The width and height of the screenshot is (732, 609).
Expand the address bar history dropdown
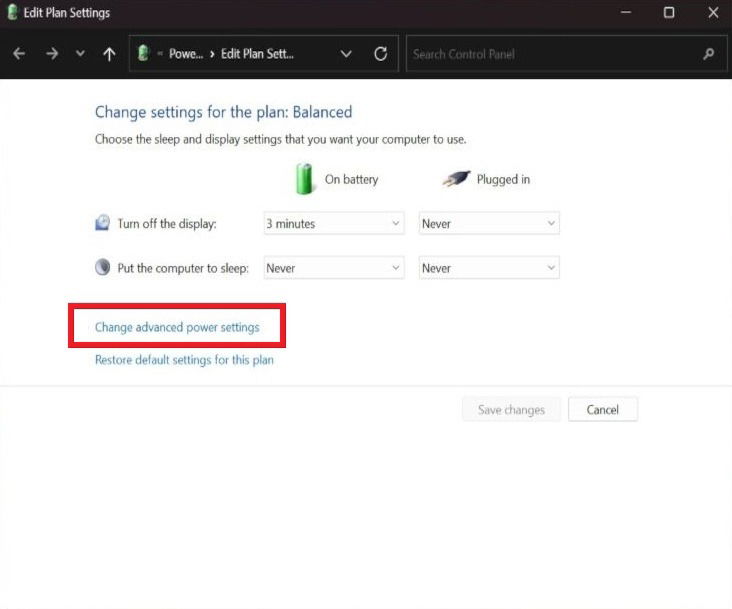coord(346,54)
